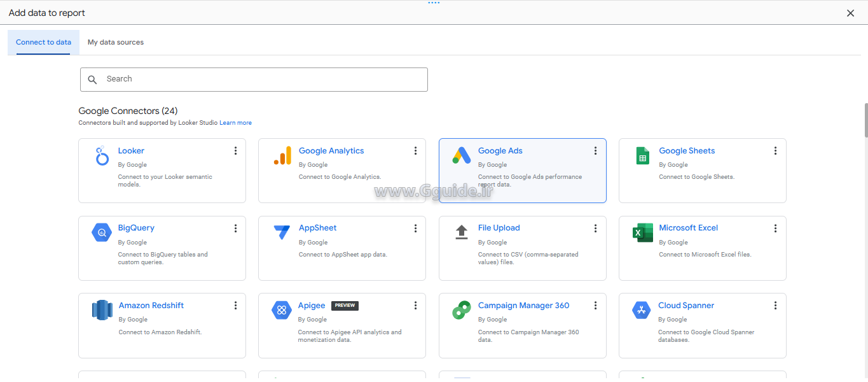Click the Amazon Redshift icon
This screenshot has width=868, height=382.
coord(102,310)
